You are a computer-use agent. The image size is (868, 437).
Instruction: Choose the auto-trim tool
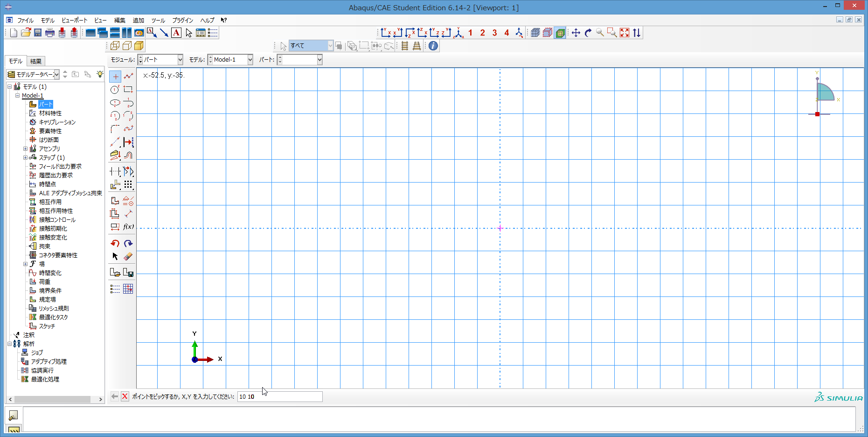[x=115, y=172]
